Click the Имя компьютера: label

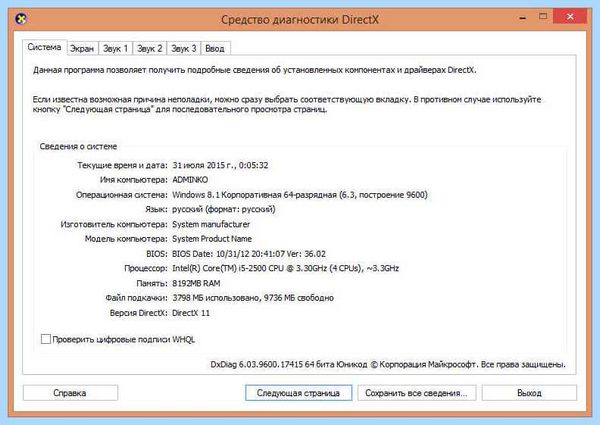click(x=134, y=180)
